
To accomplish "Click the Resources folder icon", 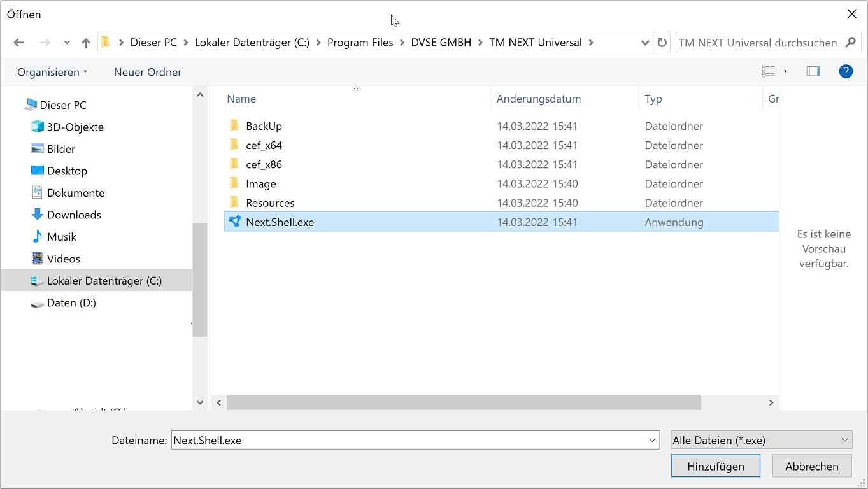I will click(x=234, y=202).
